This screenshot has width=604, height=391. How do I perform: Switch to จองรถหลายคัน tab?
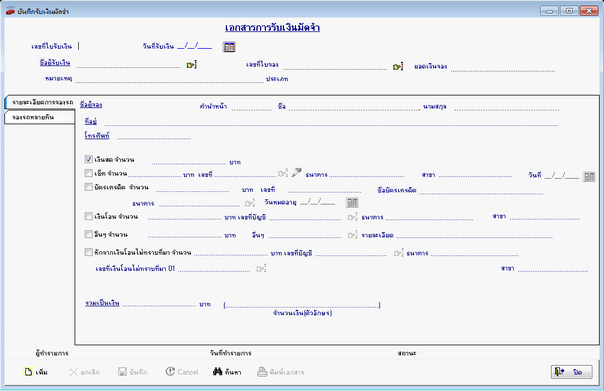[x=39, y=117]
